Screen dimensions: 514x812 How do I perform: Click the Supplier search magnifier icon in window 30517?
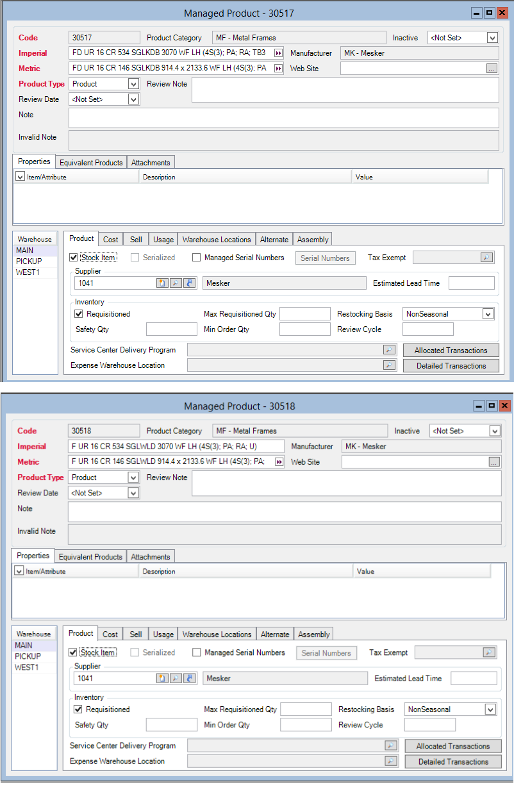(x=176, y=283)
